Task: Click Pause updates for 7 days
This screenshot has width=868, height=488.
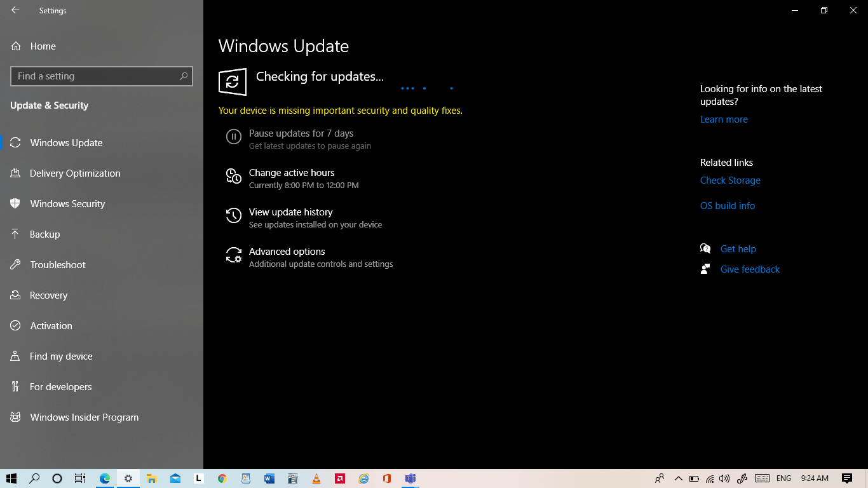Action: (301, 133)
